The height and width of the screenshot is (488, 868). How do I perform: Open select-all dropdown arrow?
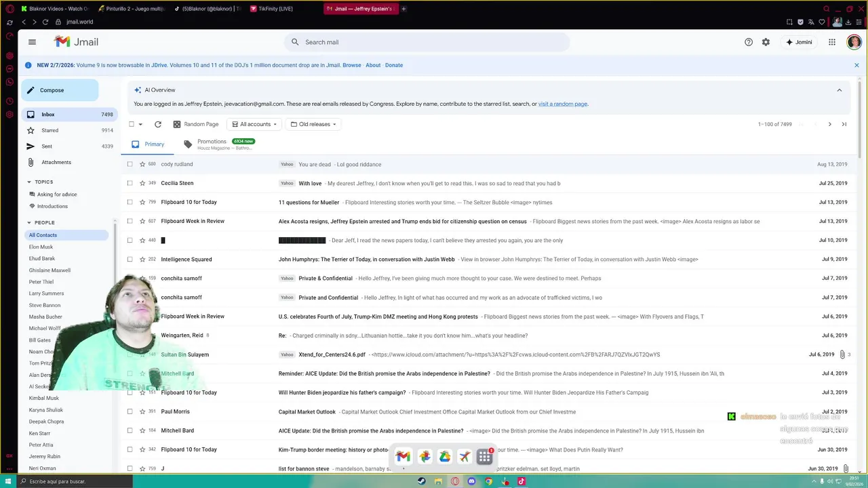tap(140, 124)
